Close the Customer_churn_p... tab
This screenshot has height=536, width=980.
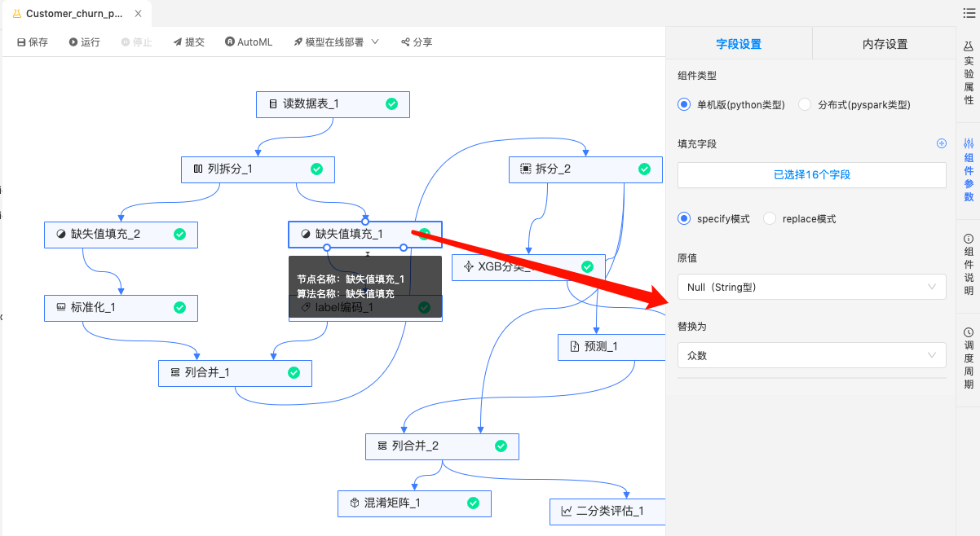[x=139, y=14]
